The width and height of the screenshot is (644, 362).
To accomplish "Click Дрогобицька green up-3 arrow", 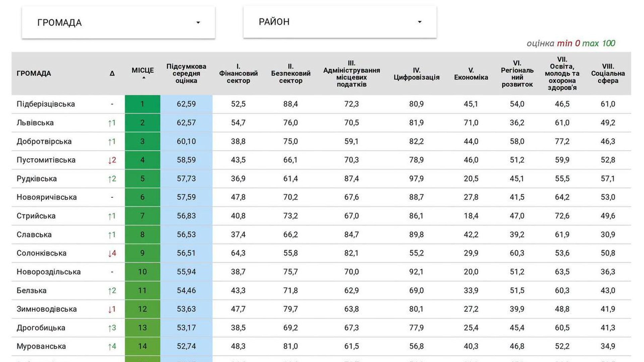I will tap(112, 328).
